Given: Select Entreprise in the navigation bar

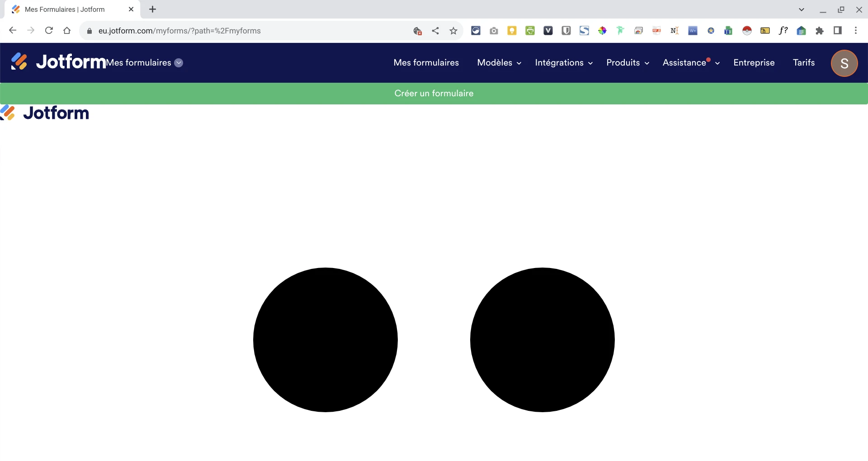Looking at the screenshot, I should pos(754,63).
